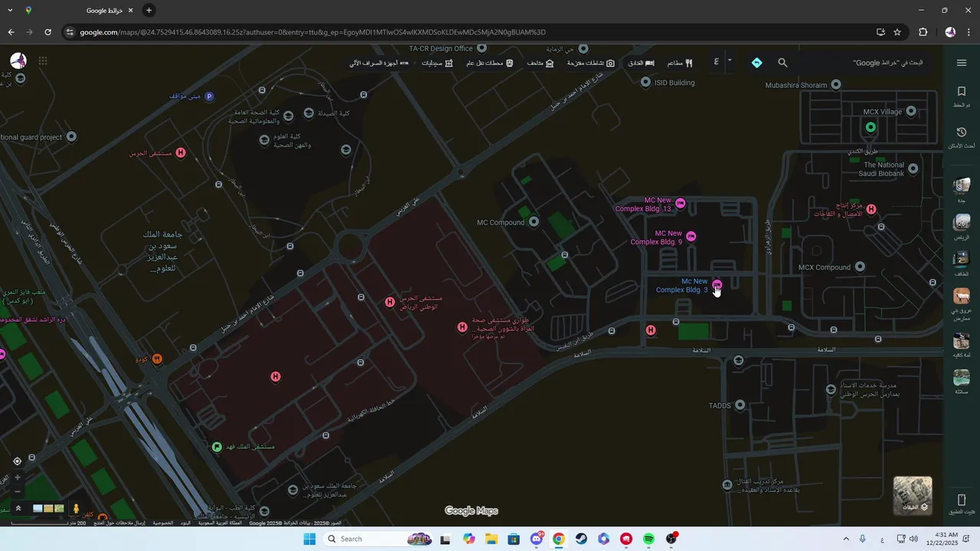This screenshot has height=551, width=980.
Task: Click the Get the app phone icon
Action: (962, 500)
